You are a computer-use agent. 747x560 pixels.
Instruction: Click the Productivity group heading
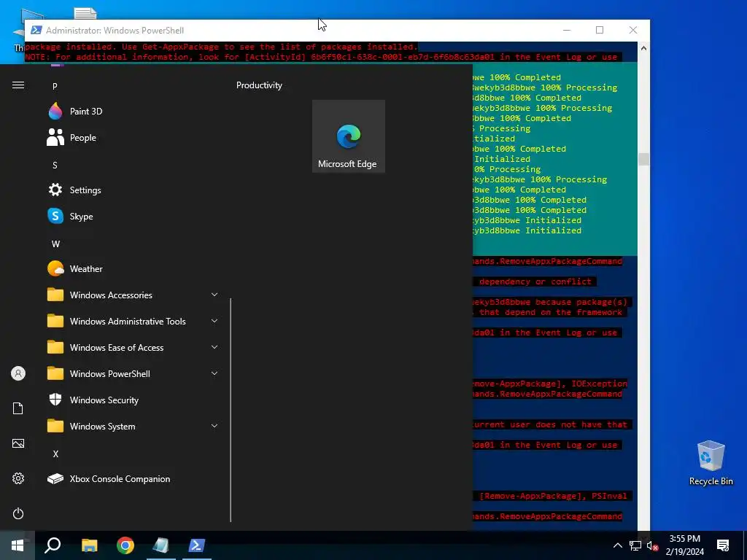(259, 85)
